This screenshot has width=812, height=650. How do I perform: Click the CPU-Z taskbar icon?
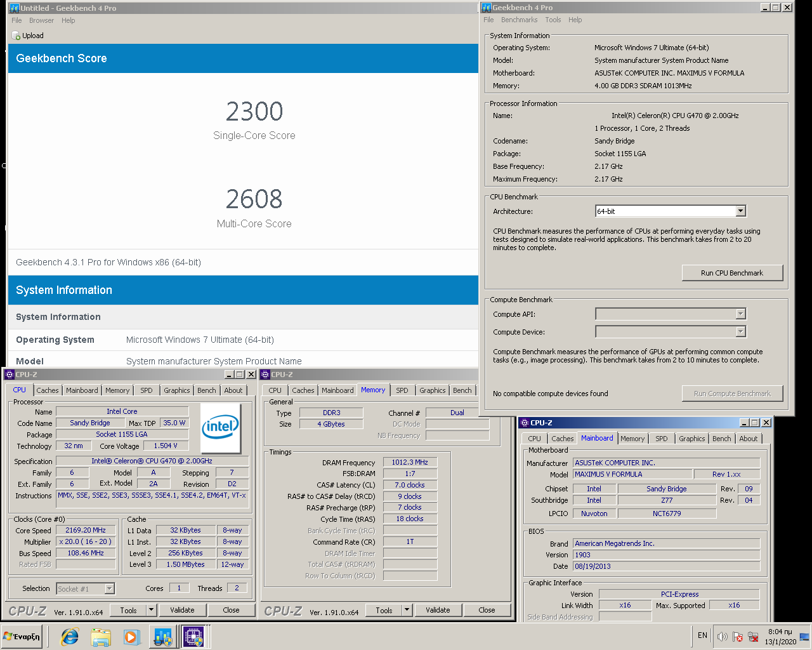point(193,636)
